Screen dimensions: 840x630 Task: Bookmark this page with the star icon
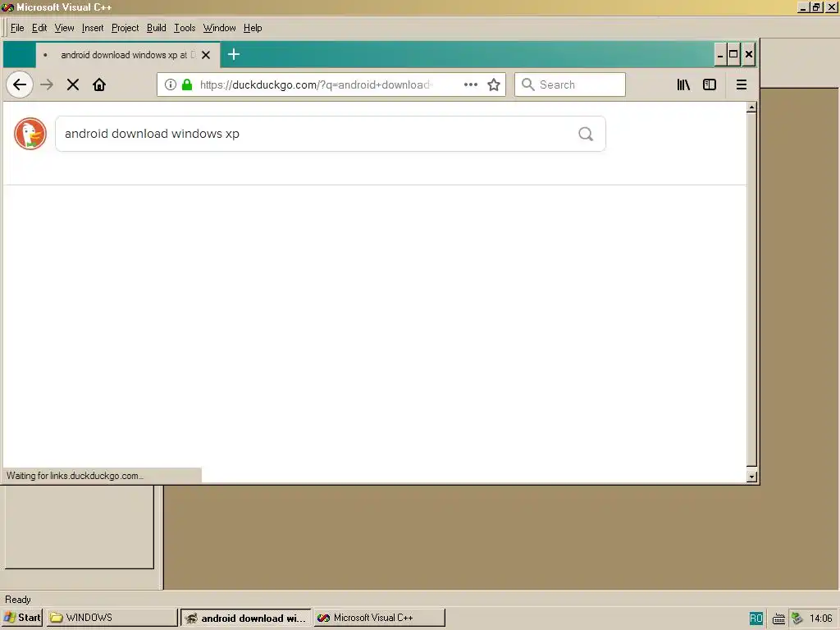tap(494, 84)
